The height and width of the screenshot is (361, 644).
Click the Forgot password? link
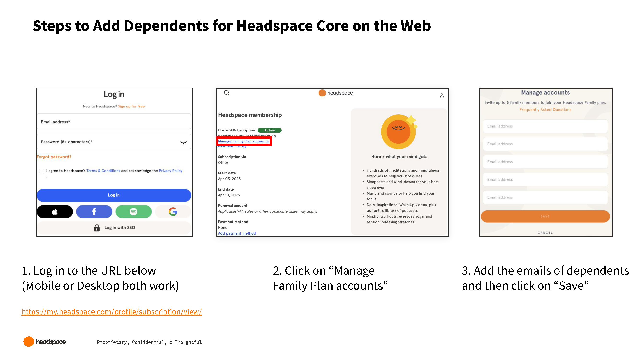pos(54,157)
